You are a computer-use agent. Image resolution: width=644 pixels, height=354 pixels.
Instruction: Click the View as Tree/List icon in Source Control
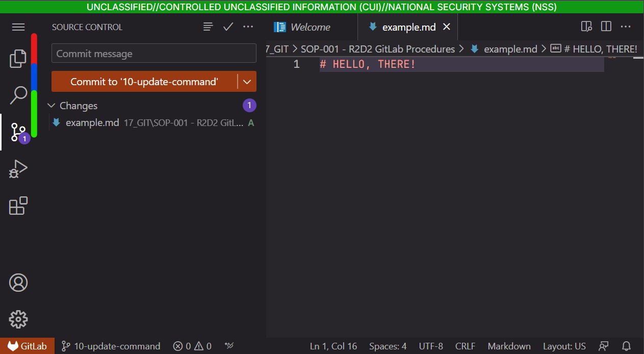(208, 27)
